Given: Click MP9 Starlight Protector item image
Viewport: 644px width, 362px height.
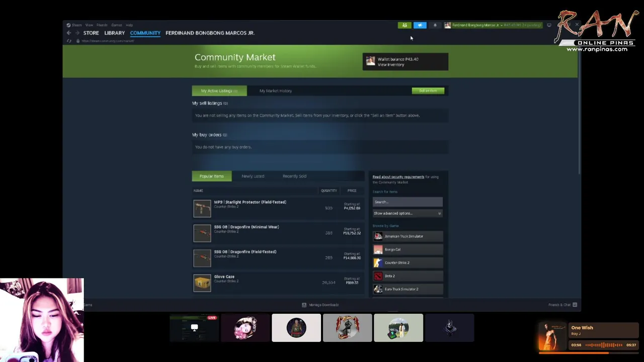Looking at the screenshot, I should (202, 208).
